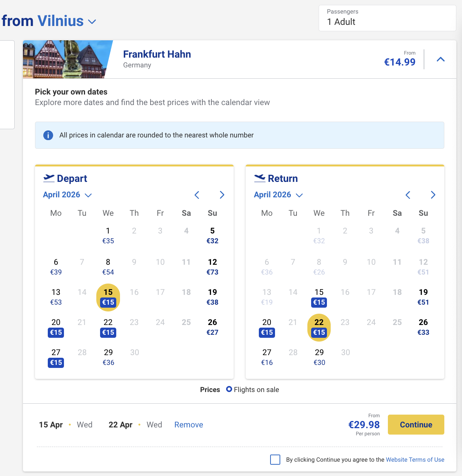This screenshot has width=462, height=476.
Task: Go to next month in Depart calendar
Action: pyautogui.click(x=222, y=195)
